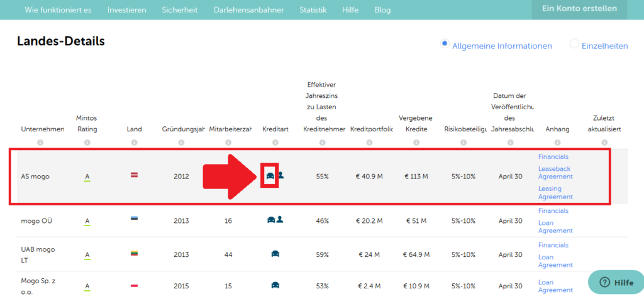Open Loan Agreement link for Mogo Sp. z o.o.
The width and height of the screenshot is (644, 299).
pos(555,286)
